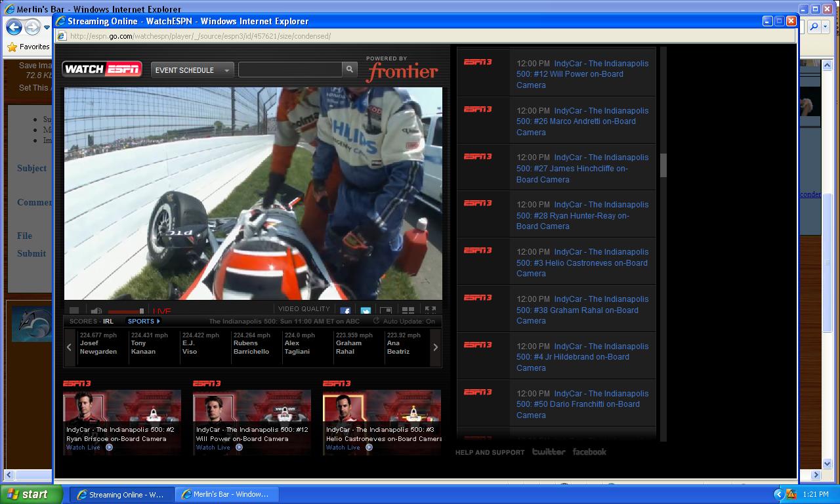
Task: Mute the video with the speaker icon
Action: click(x=96, y=311)
